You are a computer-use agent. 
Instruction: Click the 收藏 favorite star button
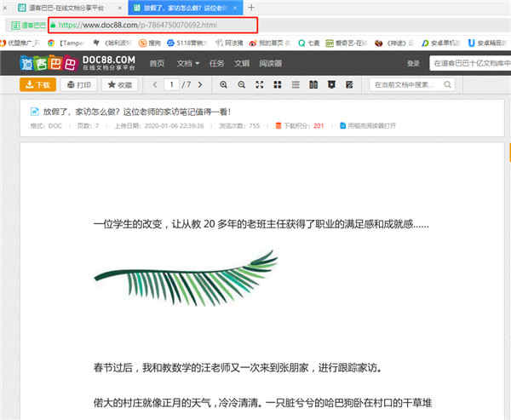coord(120,85)
